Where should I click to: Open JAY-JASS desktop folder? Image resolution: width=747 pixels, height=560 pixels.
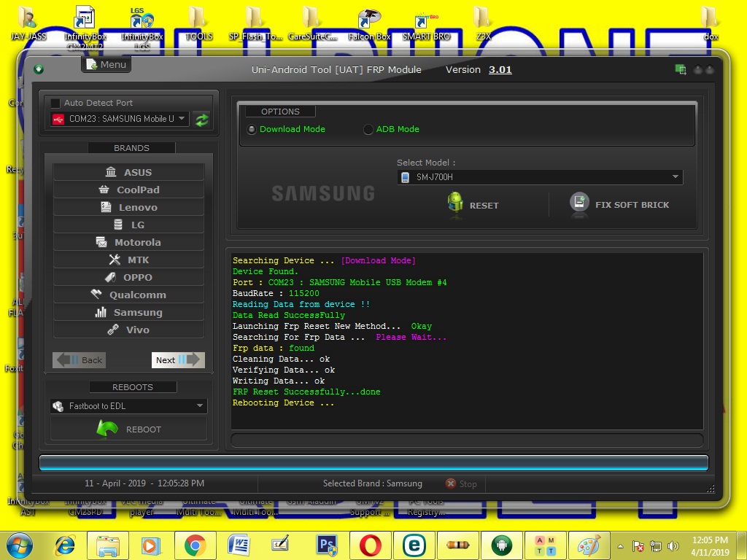click(28, 24)
